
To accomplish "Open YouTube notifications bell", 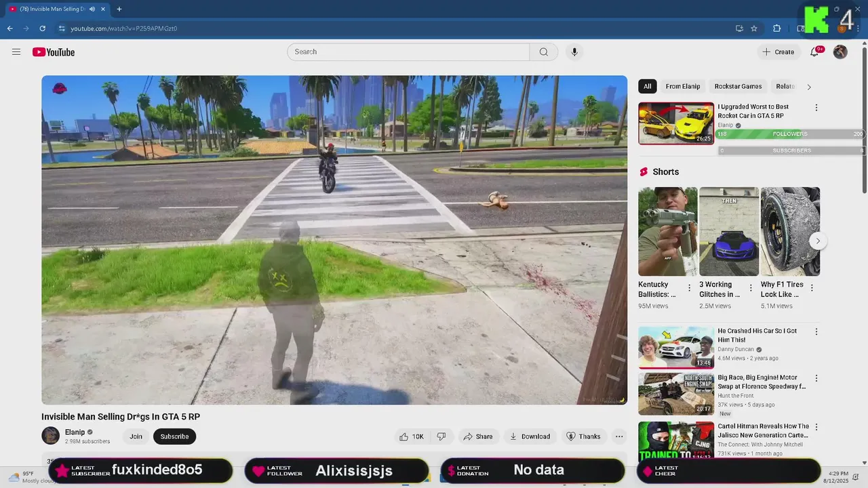I will (x=814, y=52).
